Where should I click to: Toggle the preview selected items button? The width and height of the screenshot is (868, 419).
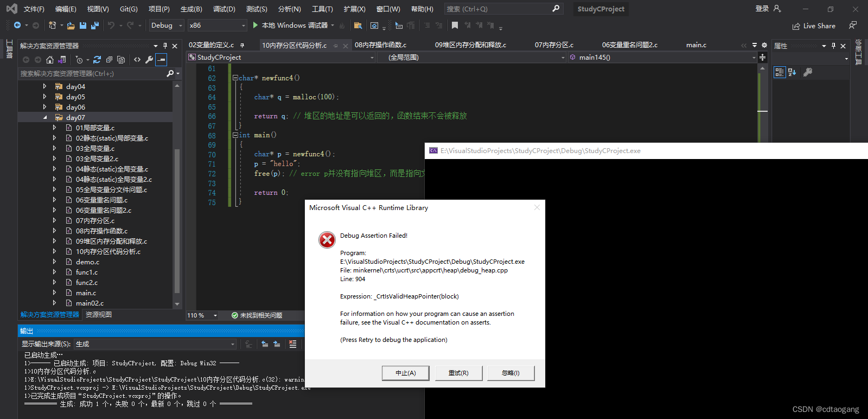coord(161,60)
